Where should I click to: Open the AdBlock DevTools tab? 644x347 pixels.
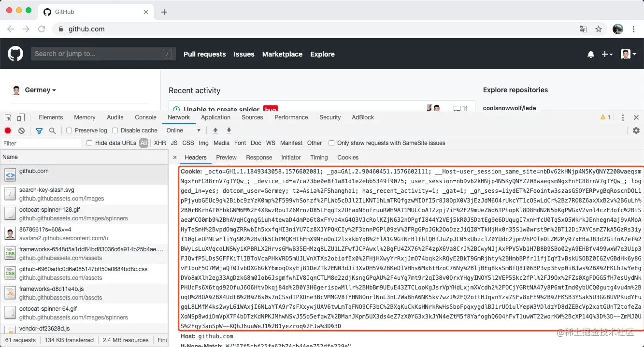click(363, 117)
